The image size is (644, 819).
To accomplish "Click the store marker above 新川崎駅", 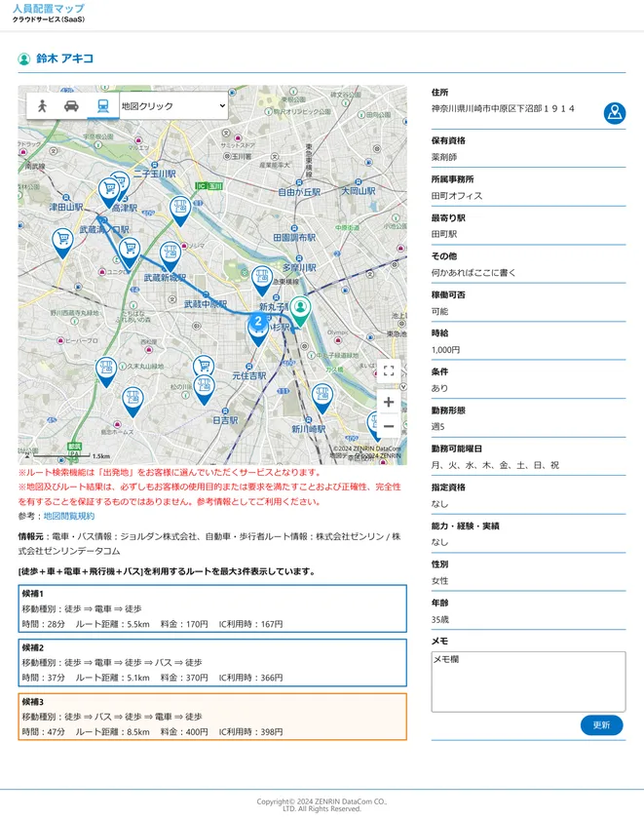I will click(322, 395).
